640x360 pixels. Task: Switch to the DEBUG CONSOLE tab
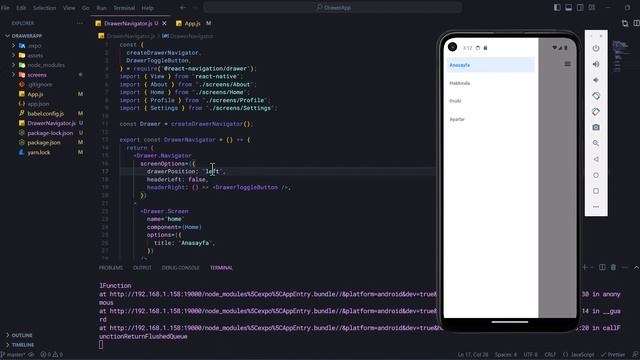pos(180,268)
